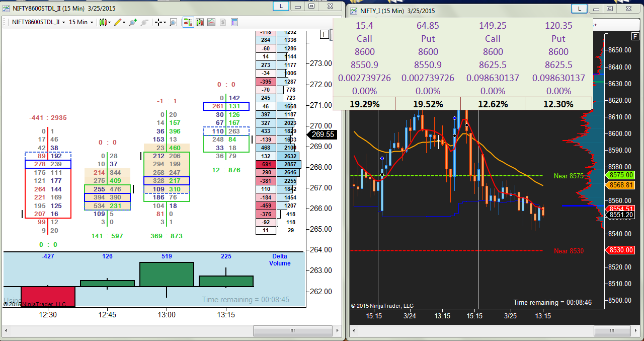The width and height of the screenshot is (644, 341).
Task: Click the 12:30 time axis label
Action: click(48, 315)
